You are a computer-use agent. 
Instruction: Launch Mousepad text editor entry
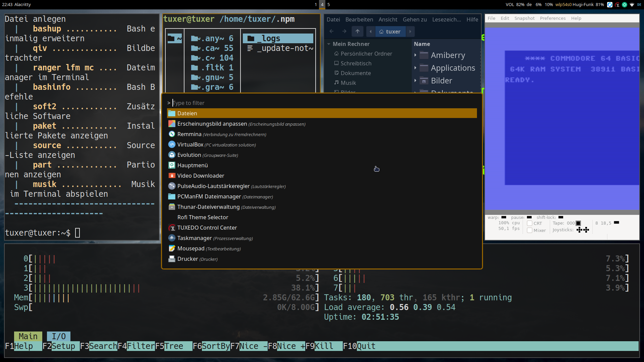(191, 248)
